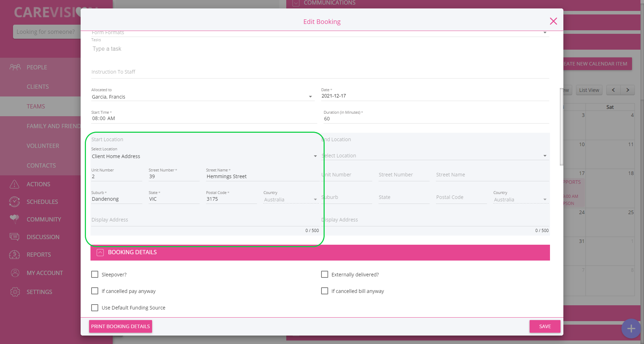
Task: Open Volunteer in the sidebar
Action: [x=43, y=146]
